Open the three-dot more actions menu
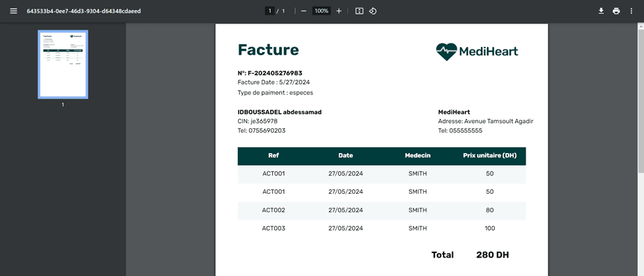This screenshot has width=644, height=276. 632,11
